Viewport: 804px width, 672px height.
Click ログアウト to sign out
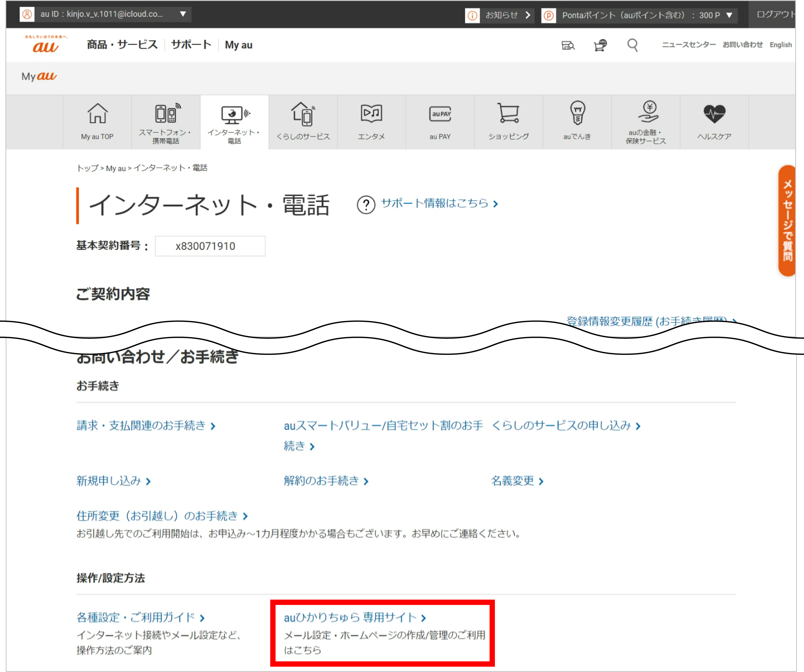775,15
